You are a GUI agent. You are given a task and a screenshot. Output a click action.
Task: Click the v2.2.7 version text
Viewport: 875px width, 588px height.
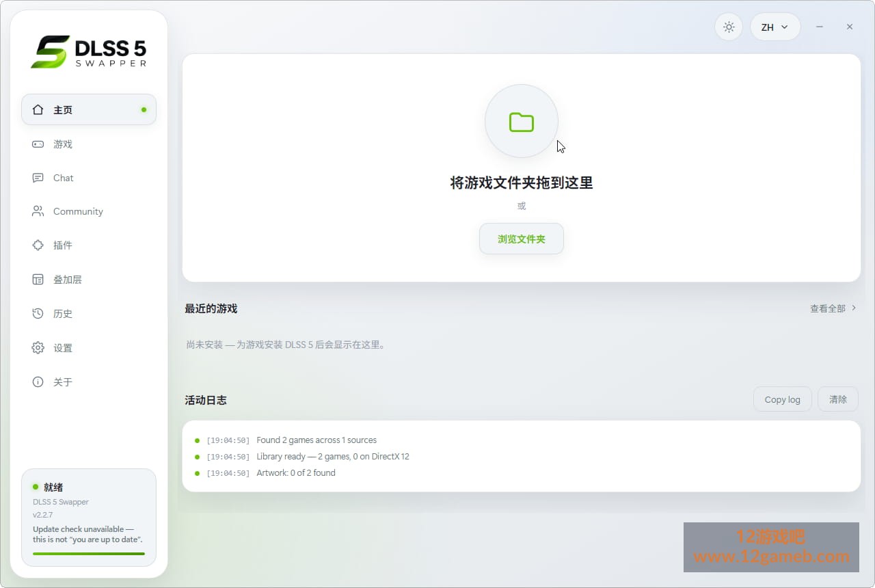tap(42, 515)
